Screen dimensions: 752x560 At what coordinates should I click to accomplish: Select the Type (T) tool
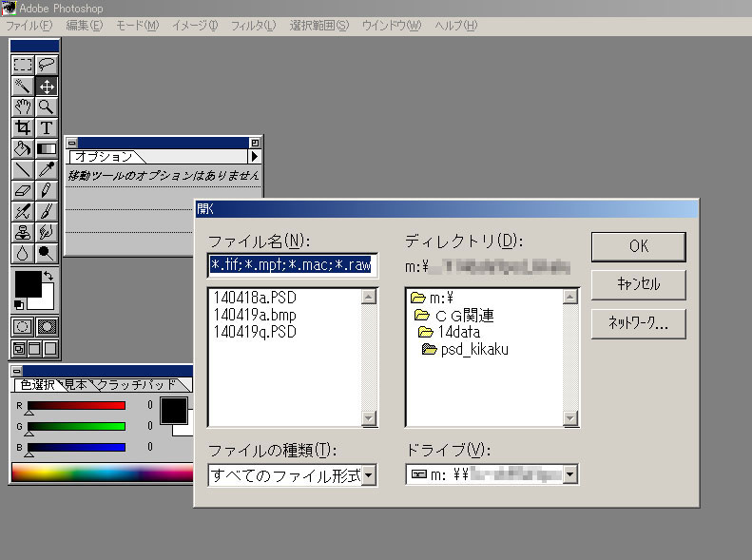pos(47,128)
